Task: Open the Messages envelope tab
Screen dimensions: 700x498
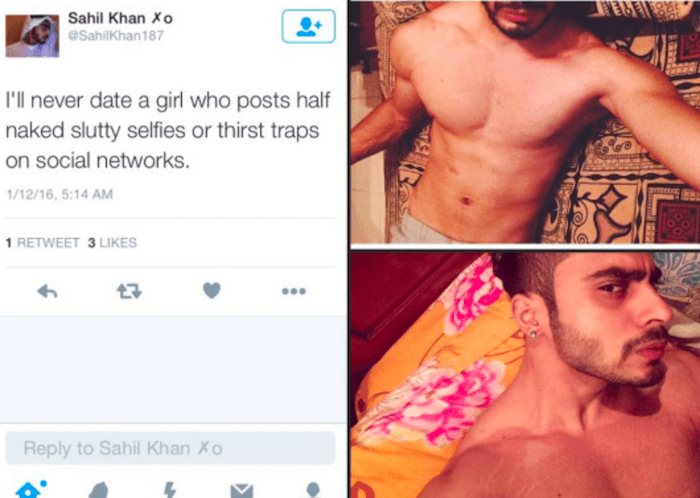Action: point(242,491)
